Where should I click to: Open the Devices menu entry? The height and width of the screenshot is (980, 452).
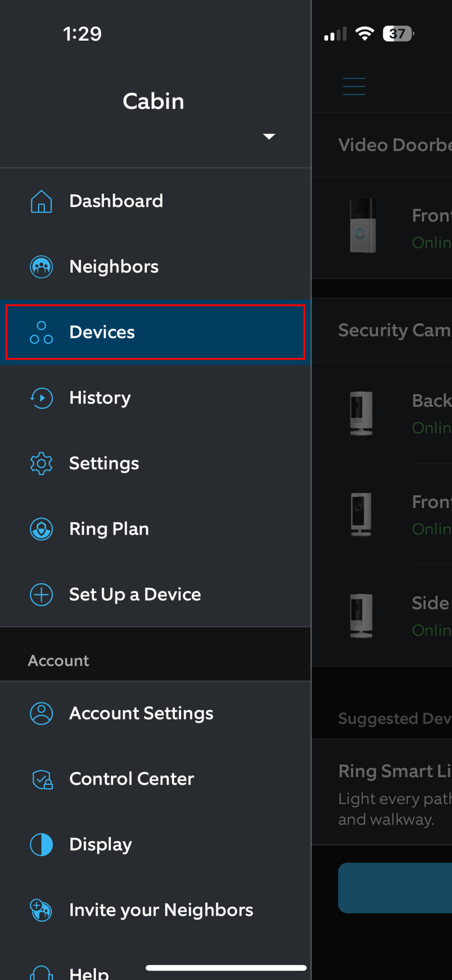point(102,332)
